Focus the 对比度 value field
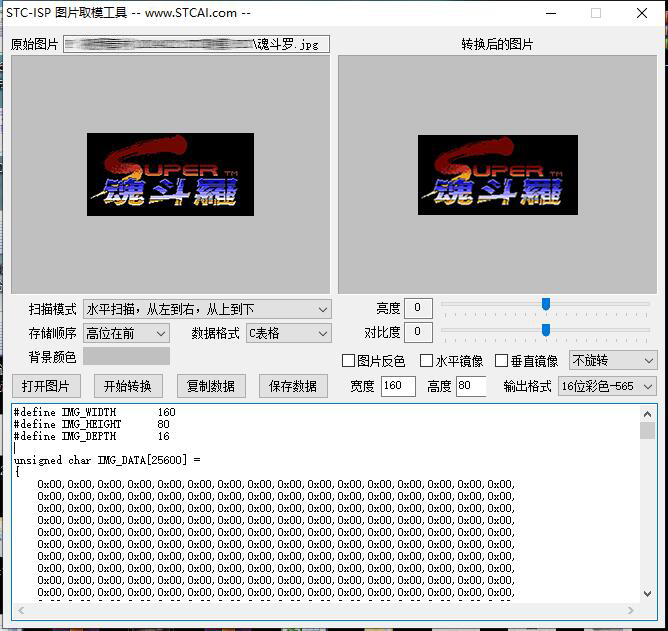The image size is (668, 631). 418,332
